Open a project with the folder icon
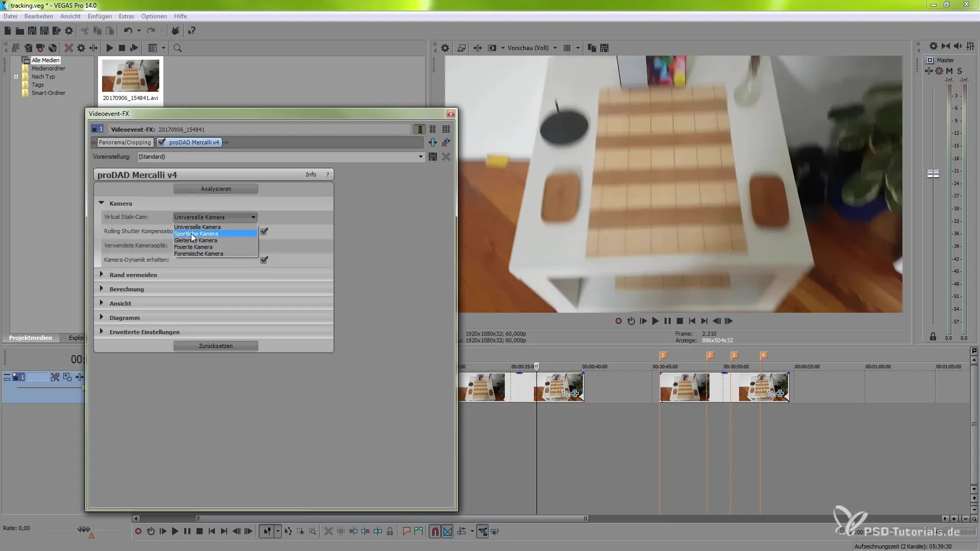980x551 pixels. tap(20, 31)
